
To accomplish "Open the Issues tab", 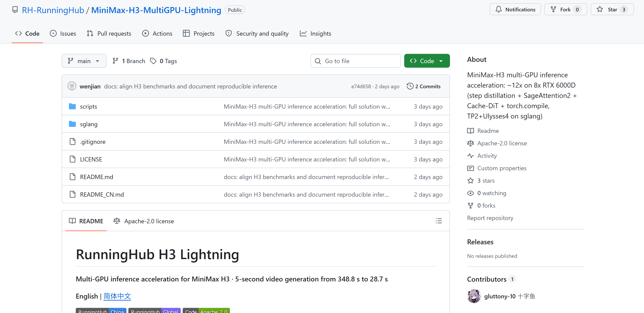I will [63, 33].
